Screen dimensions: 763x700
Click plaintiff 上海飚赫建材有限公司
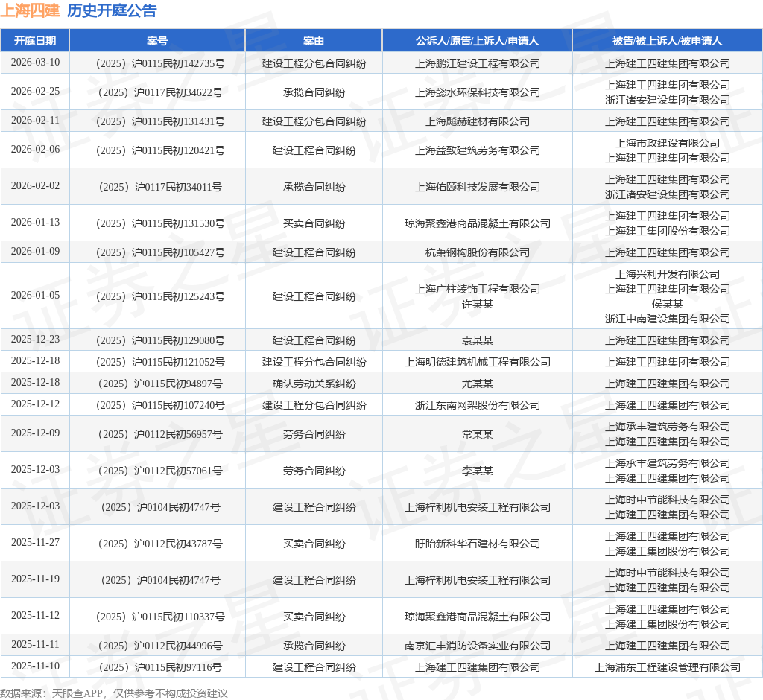tap(478, 121)
